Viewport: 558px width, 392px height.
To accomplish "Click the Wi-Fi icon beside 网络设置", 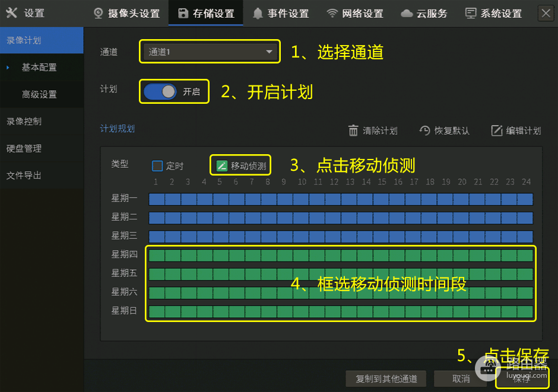I will [332, 14].
